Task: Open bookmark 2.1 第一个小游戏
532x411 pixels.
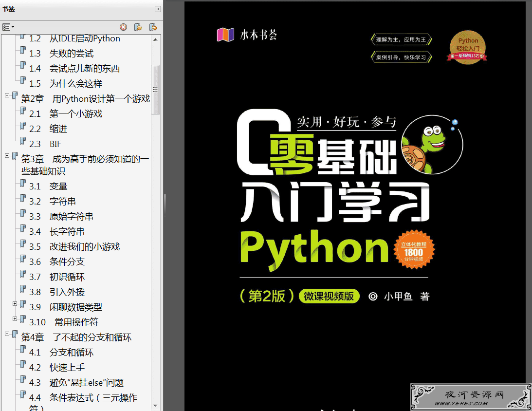Action: point(66,113)
